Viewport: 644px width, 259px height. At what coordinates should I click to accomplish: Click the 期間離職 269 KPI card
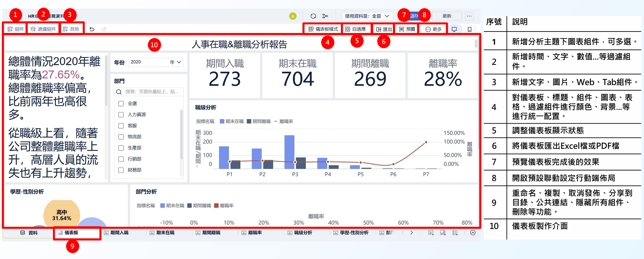(370, 75)
